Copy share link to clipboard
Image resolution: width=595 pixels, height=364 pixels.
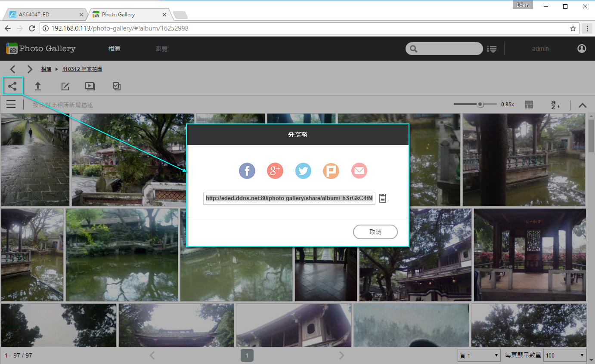(x=383, y=198)
